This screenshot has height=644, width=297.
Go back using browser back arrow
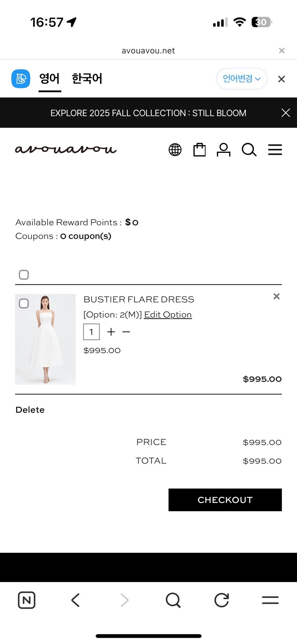point(75,600)
